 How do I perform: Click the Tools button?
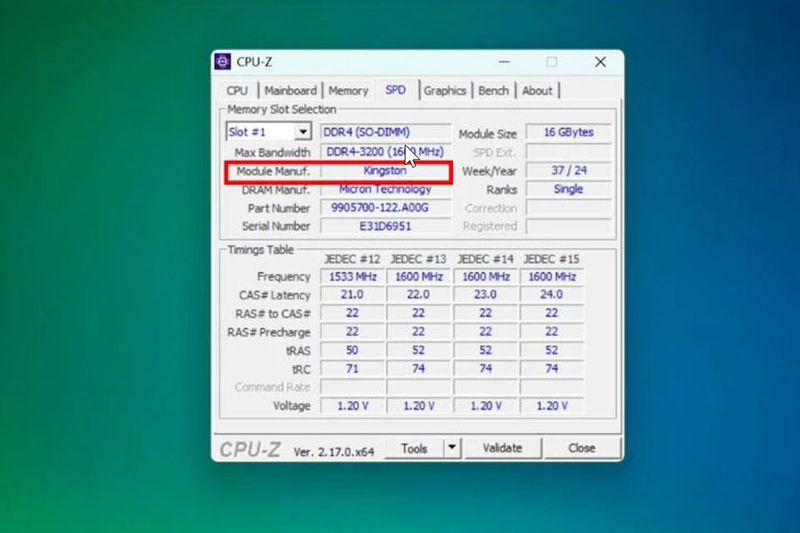414,448
